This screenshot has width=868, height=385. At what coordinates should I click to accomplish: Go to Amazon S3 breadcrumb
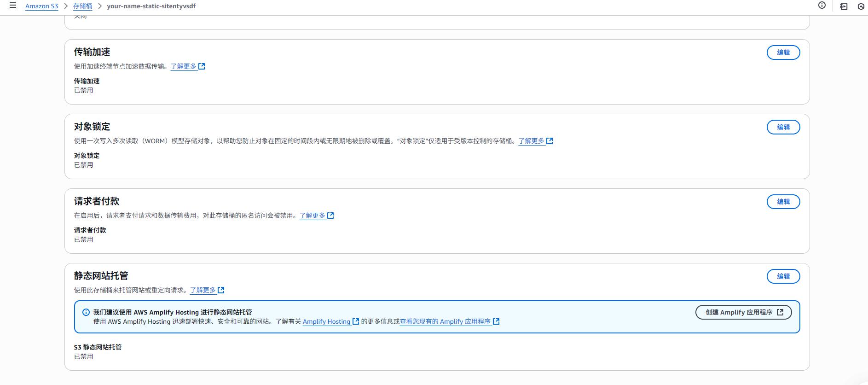click(42, 6)
